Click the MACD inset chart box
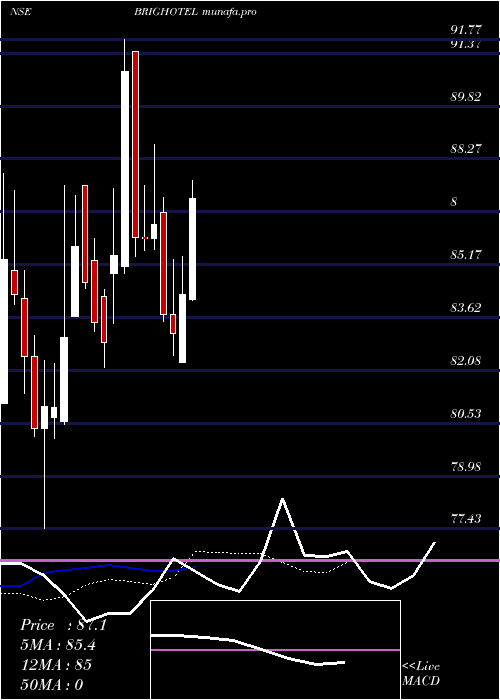The height and width of the screenshot is (700, 500). pyautogui.click(x=275, y=650)
